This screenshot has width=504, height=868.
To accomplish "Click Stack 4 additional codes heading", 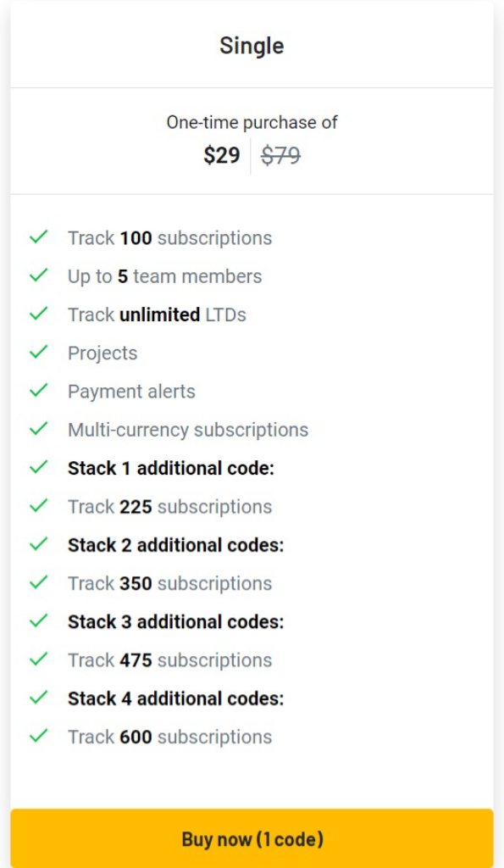I will 175,698.
